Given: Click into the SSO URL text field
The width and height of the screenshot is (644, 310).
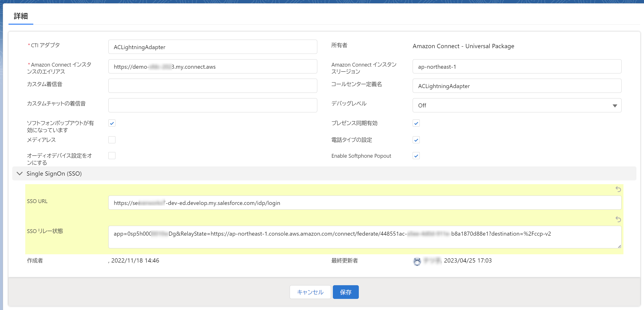Looking at the screenshot, I should [x=365, y=203].
